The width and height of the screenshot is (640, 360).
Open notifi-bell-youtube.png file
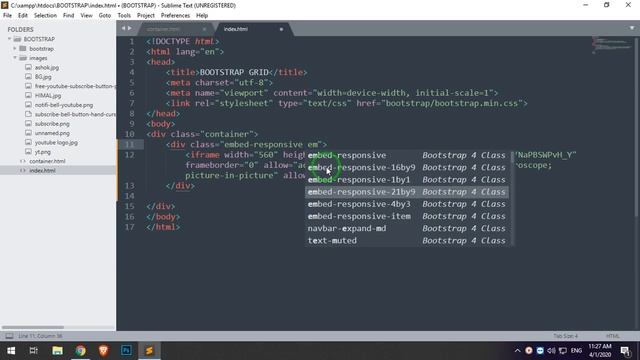tap(64, 105)
